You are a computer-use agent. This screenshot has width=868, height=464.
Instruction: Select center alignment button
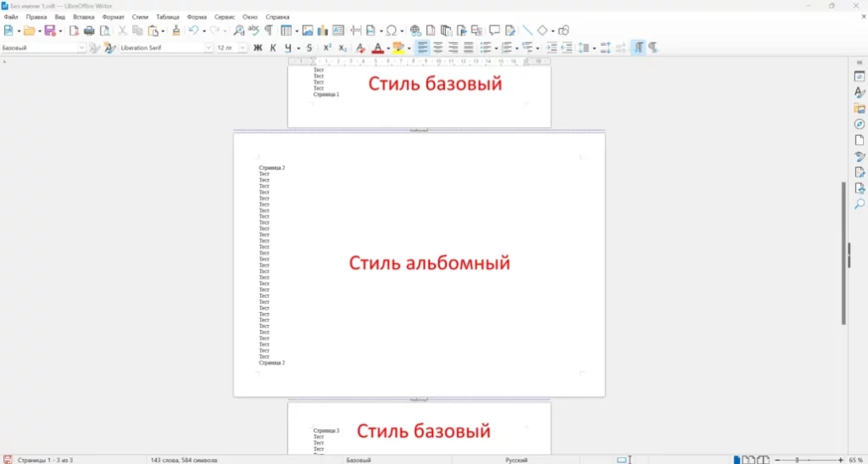438,48
